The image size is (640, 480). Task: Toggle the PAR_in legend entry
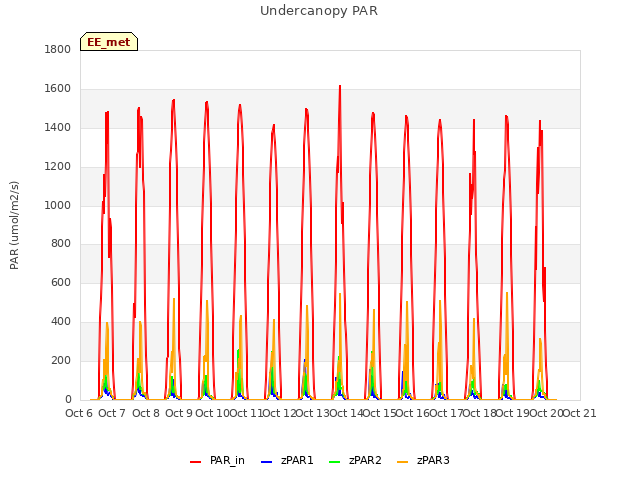point(217,460)
